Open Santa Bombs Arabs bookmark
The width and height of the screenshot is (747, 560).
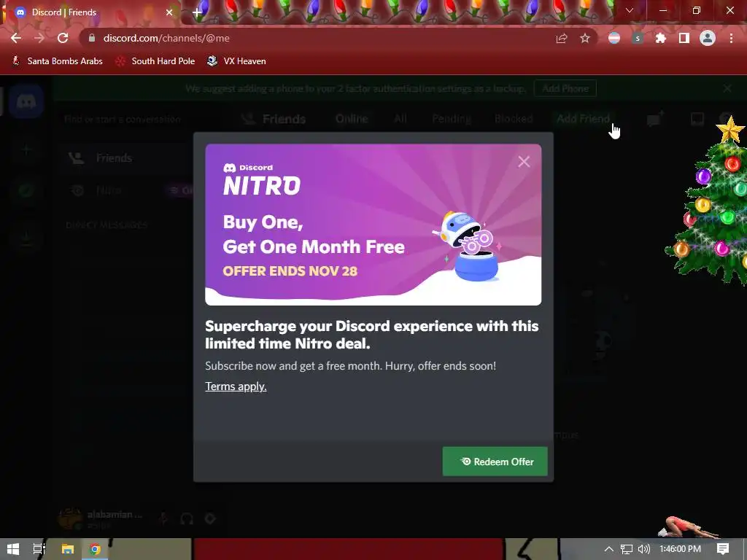(57, 61)
